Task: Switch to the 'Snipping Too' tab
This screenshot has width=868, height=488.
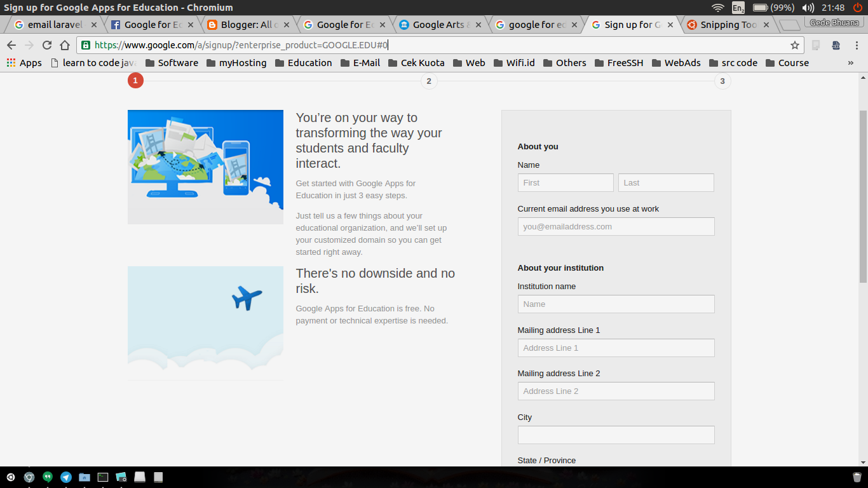Action: click(728, 25)
